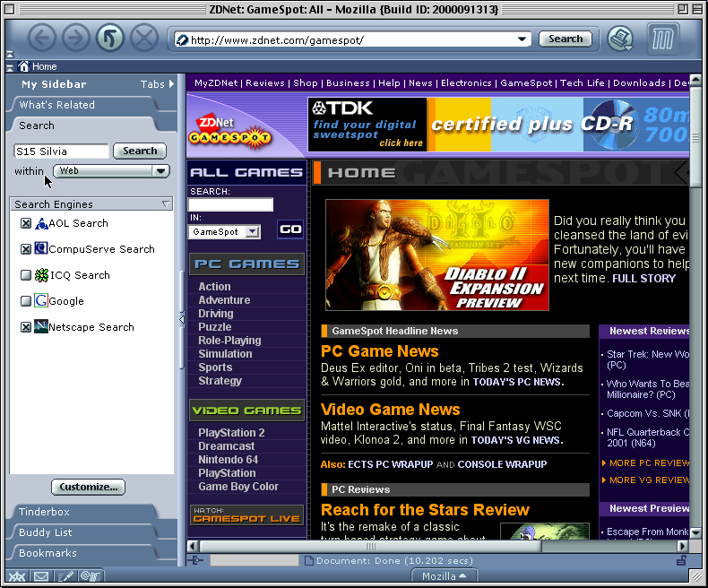Image resolution: width=708 pixels, height=588 pixels.
Task: Uncheck the Netscape Search checkbox
Action: tap(26, 327)
